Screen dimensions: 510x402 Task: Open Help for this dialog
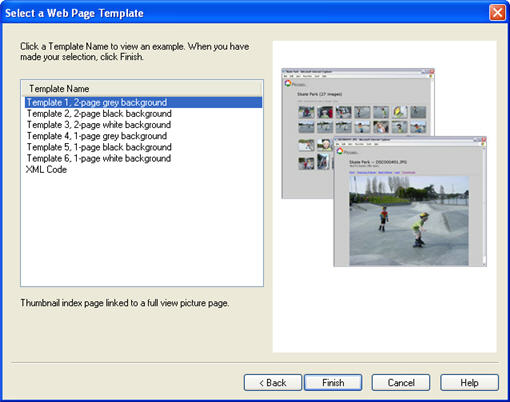click(469, 383)
